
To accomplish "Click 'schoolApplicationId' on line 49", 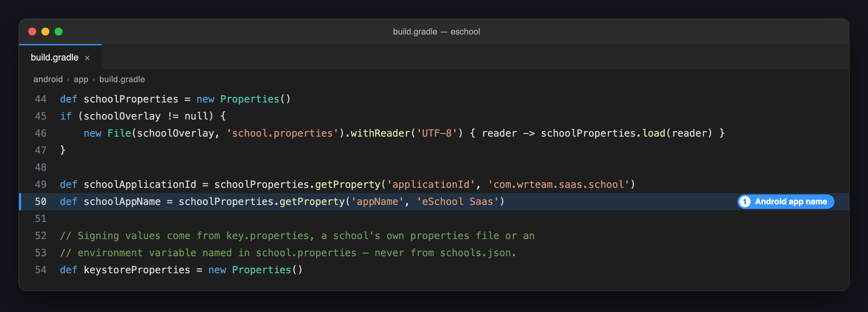I will pyautogui.click(x=140, y=185).
